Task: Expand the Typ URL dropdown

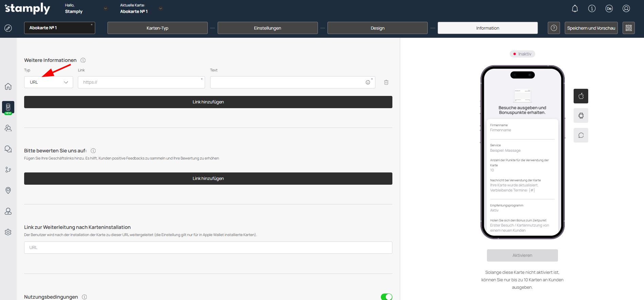Action: click(49, 82)
